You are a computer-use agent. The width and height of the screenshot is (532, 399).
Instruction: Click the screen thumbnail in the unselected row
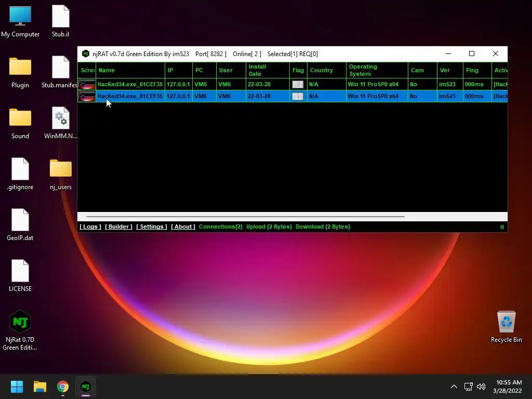[x=87, y=84]
